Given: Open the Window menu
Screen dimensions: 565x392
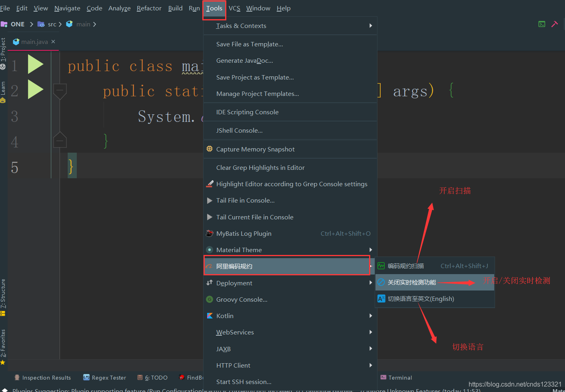Looking at the screenshot, I should (258, 8).
